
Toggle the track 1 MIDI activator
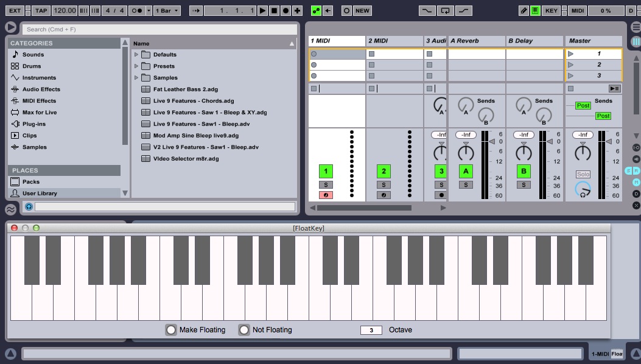pos(325,172)
